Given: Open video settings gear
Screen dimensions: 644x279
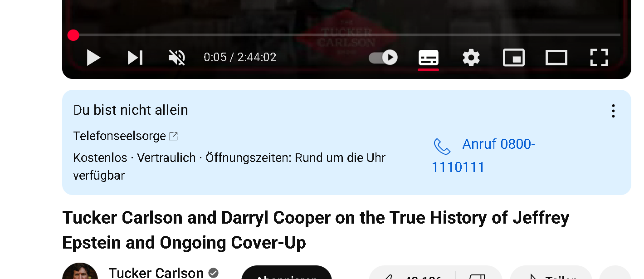Looking at the screenshot, I should 471,58.
